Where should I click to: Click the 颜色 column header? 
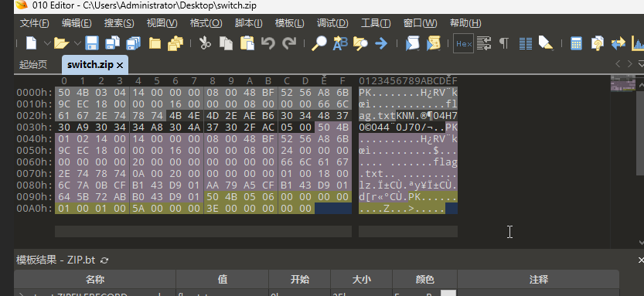point(424,280)
